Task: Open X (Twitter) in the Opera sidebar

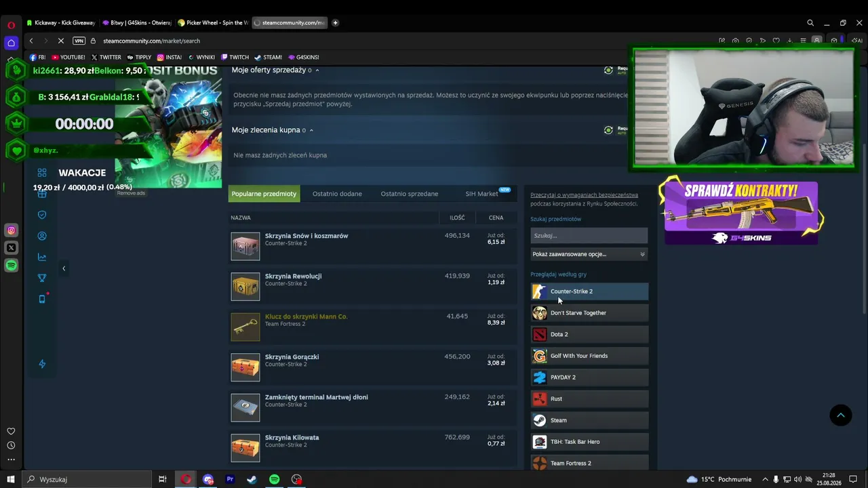Action: click(x=11, y=248)
